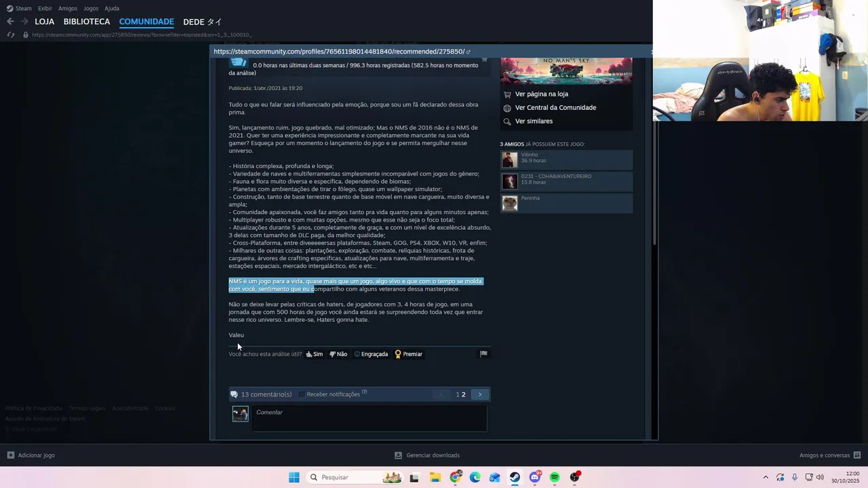The height and width of the screenshot is (488, 868).
Task: Click the taskbar Pesquisar search box
Action: coord(355,477)
